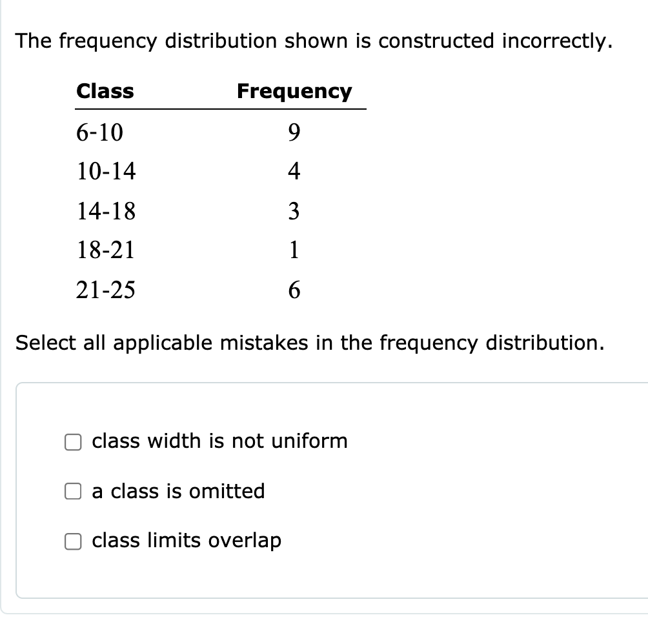Screen dimensions: 648x644
Task: Select the 6-10 class row
Action: (x=100, y=133)
